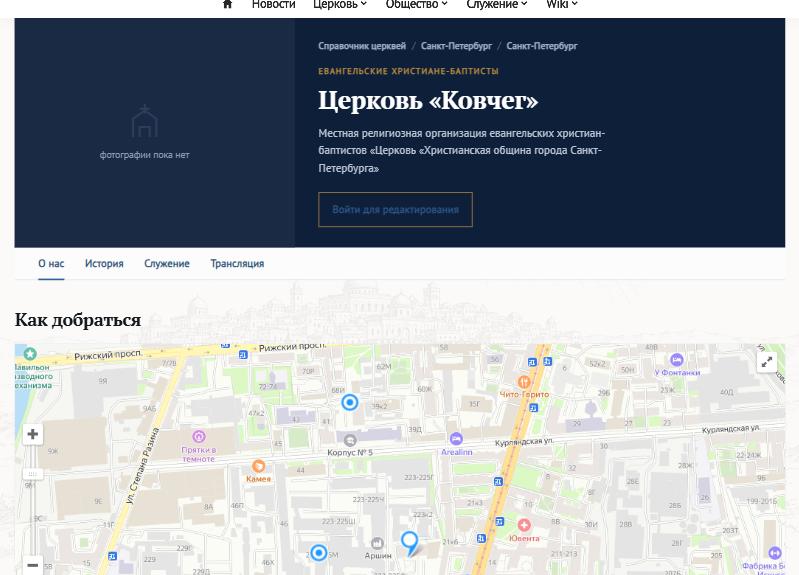Open the Фабрика place icon
This screenshot has width=799, height=575.
click(775, 553)
